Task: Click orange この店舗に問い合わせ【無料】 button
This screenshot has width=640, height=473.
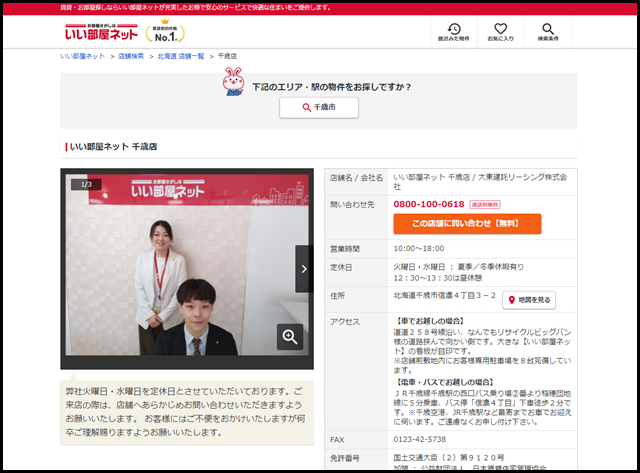Action: pyautogui.click(x=467, y=224)
